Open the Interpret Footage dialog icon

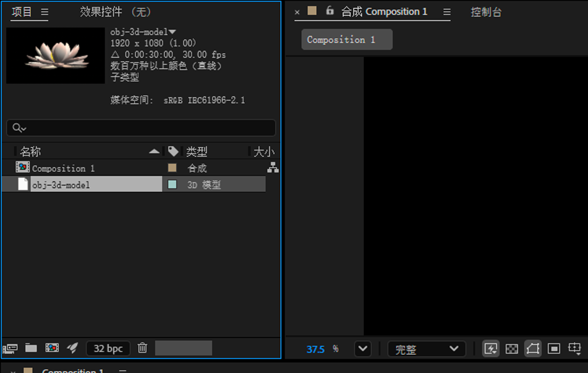[10, 348]
